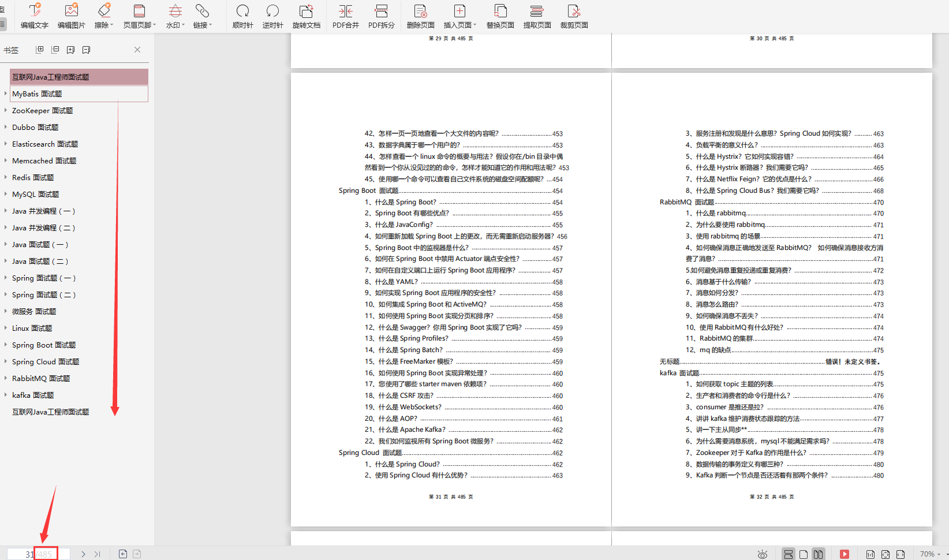Viewport: 949px width, 560px height.
Task: Click 提取页面 extract page
Action: pyautogui.click(x=537, y=16)
